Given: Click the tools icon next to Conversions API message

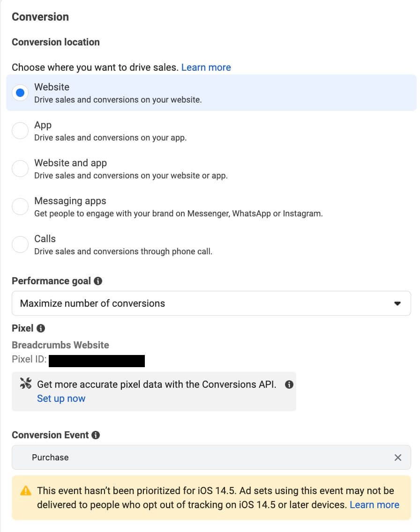Looking at the screenshot, I should (26, 384).
